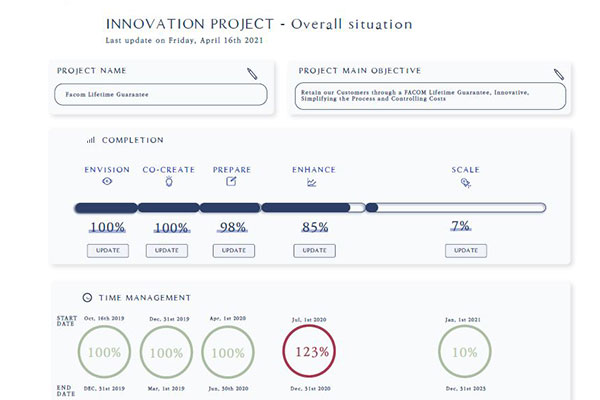The width and height of the screenshot is (600, 400).
Task: Click into the Facom Lifetime Guarantee name field
Action: point(160,94)
